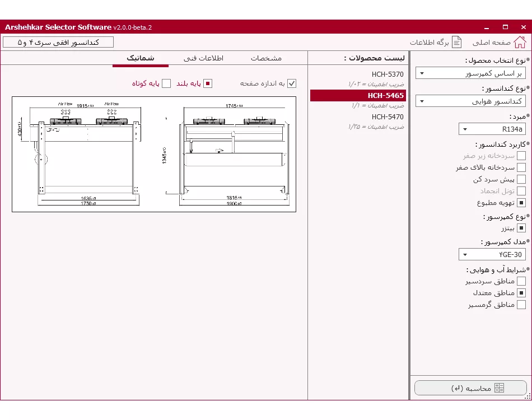Enable the پایه کوتاه checkbox
The height and width of the screenshot is (420, 532).
point(166,83)
